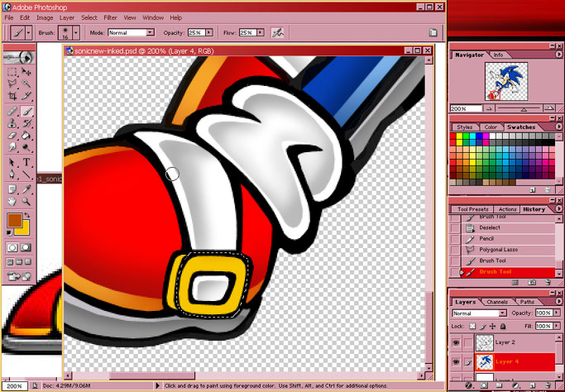Select the Line tool
This screenshot has width=565, height=392.
pos(26,174)
